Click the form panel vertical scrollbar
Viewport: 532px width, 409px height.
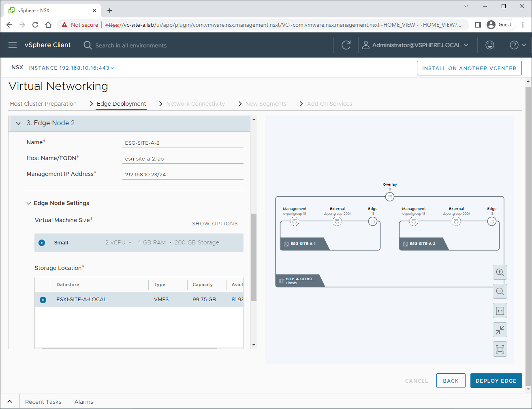[254, 257]
